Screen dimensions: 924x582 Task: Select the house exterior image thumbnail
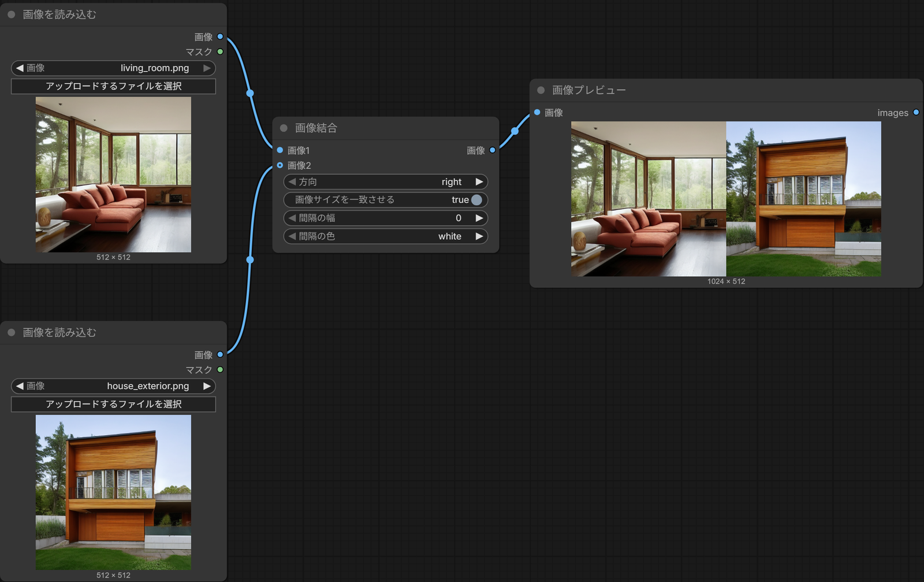pyautogui.click(x=113, y=492)
